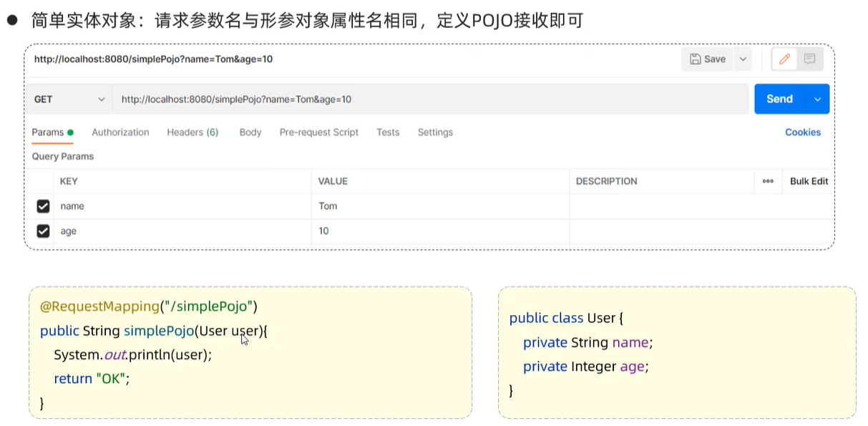
Task: Open the Body tab
Action: pyautogui.click(x=250, y=132)
